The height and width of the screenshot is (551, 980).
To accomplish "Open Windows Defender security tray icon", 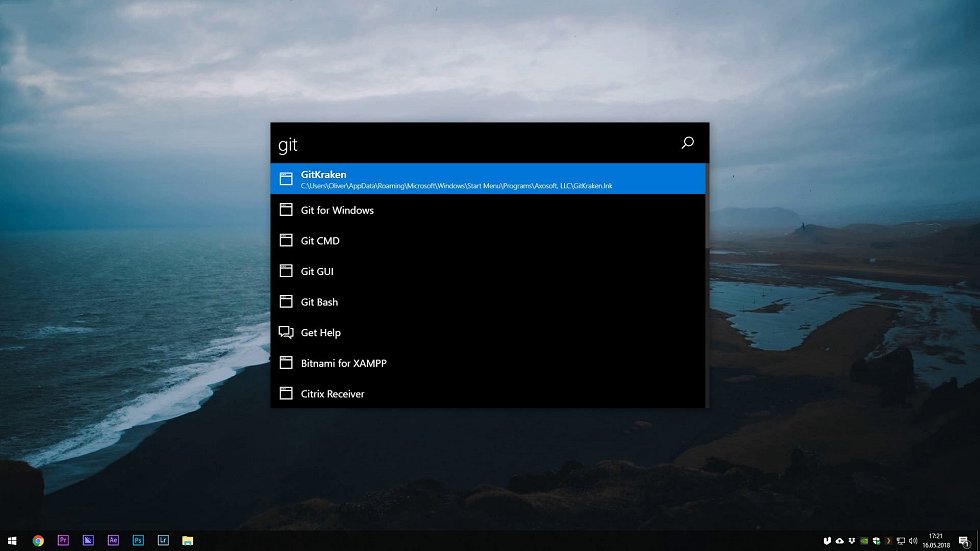I will (876, 541).
